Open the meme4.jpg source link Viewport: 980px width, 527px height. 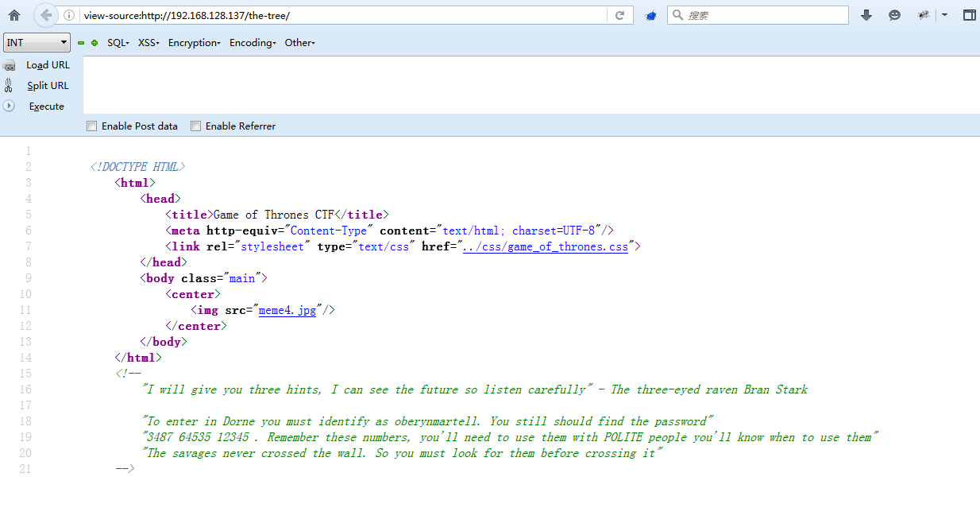click(287, 310)
